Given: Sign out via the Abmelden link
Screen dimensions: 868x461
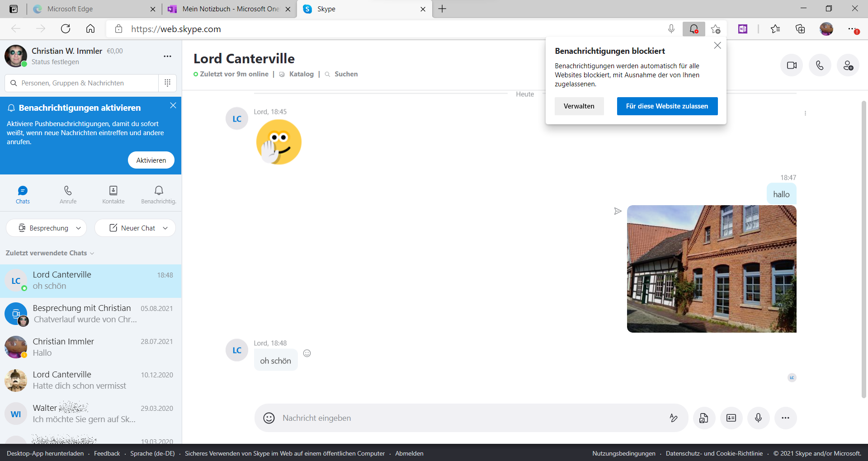Looking at the screenshot, I should pos(409,453).
